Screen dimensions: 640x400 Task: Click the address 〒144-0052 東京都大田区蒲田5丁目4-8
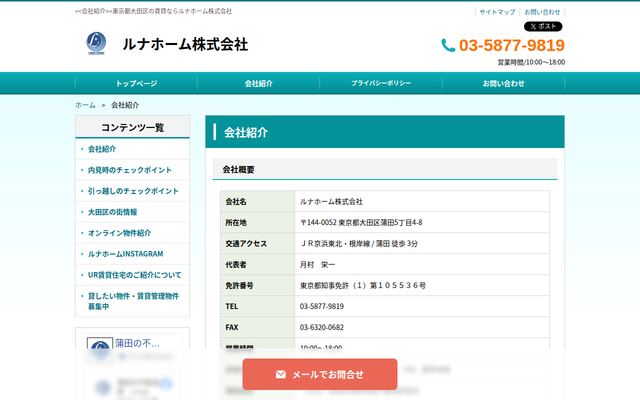[x=361, y=222]
